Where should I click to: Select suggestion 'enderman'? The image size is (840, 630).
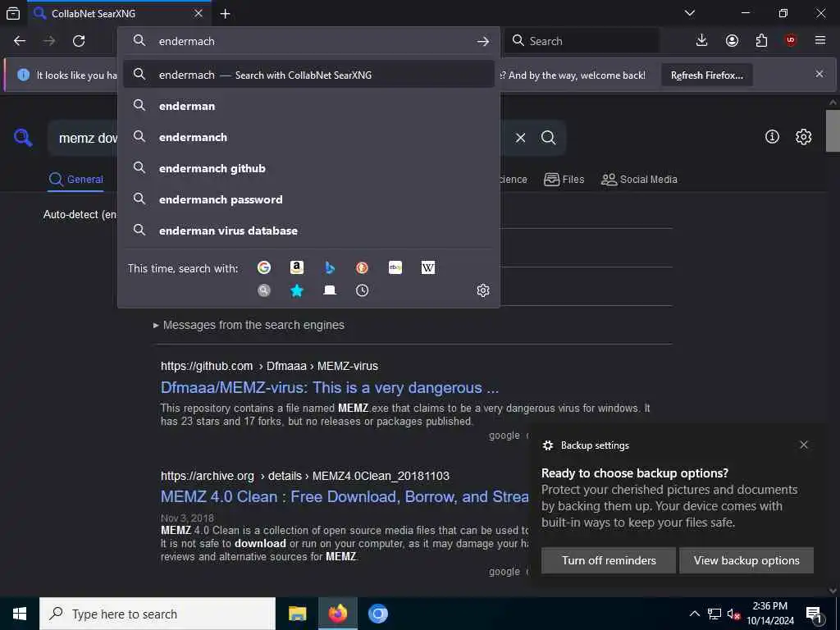click(x=308, y=106)
